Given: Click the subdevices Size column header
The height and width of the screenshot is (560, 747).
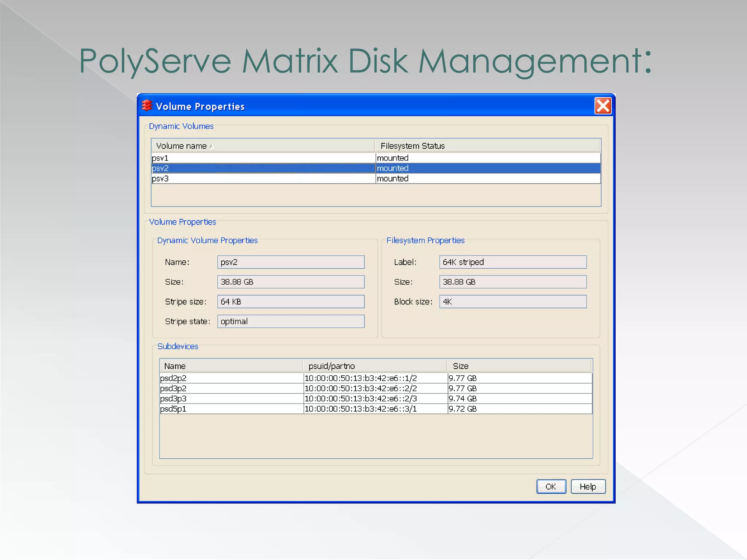Looking at the screenshot, I should pyautogui.click(x=519, y=366).
